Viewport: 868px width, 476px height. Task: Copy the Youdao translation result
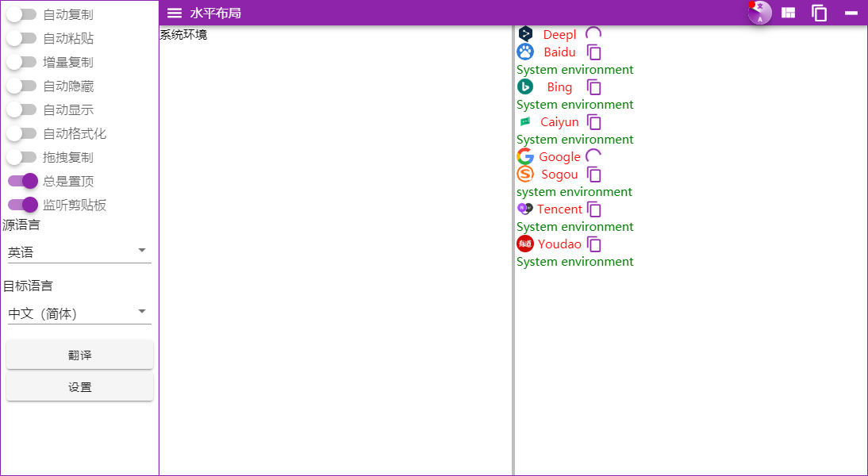click(594, 244)
